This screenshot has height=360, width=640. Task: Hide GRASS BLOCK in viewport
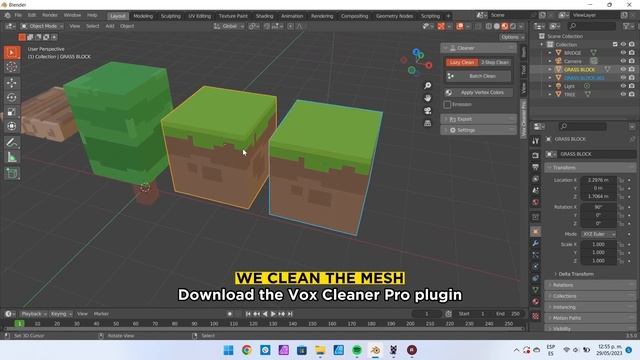623,69
